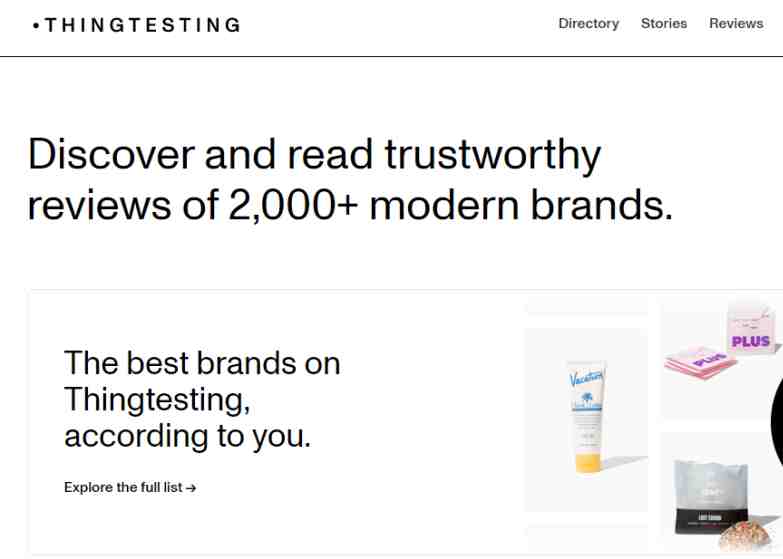This screenshot has width=783, height=559.
Task: Click the empty tile below the sunscreen
Action: click(x=586, y=538)
